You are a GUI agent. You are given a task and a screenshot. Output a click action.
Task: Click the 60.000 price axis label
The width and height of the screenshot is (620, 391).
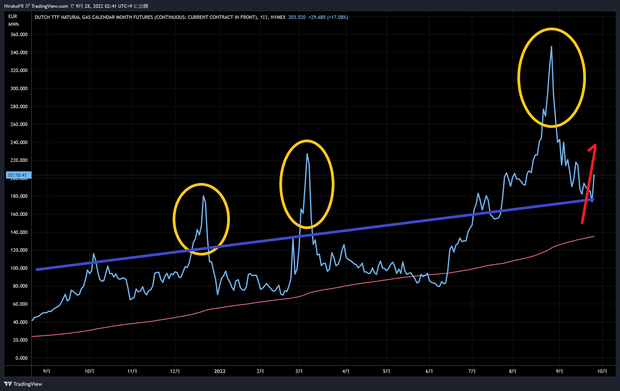pos(20,304)
